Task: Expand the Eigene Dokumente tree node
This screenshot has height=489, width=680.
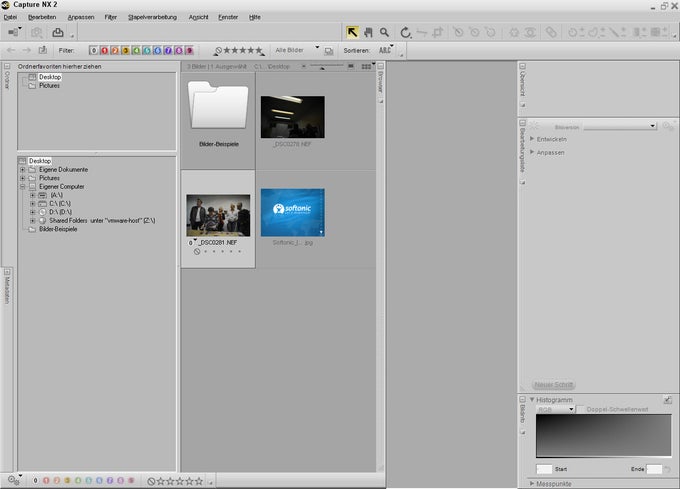Action: (x=23, y=170)
